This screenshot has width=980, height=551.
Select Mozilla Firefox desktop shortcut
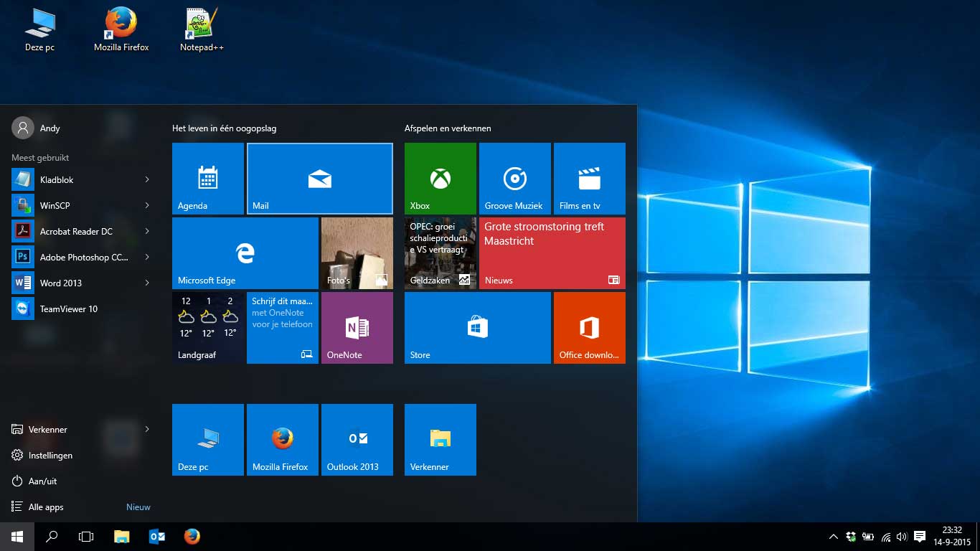121,29
